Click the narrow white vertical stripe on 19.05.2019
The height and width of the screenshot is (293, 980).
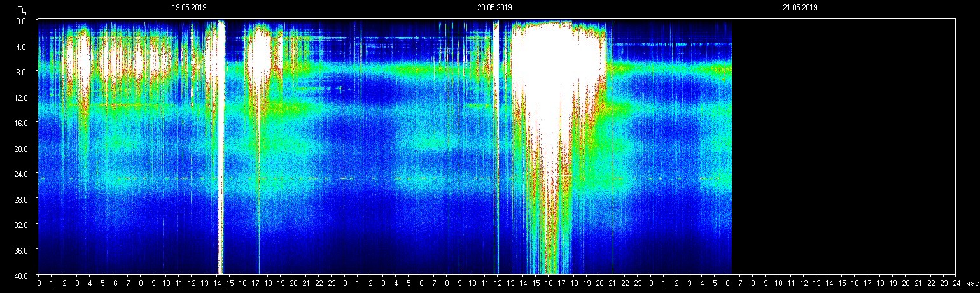click(x=221, y=146)
